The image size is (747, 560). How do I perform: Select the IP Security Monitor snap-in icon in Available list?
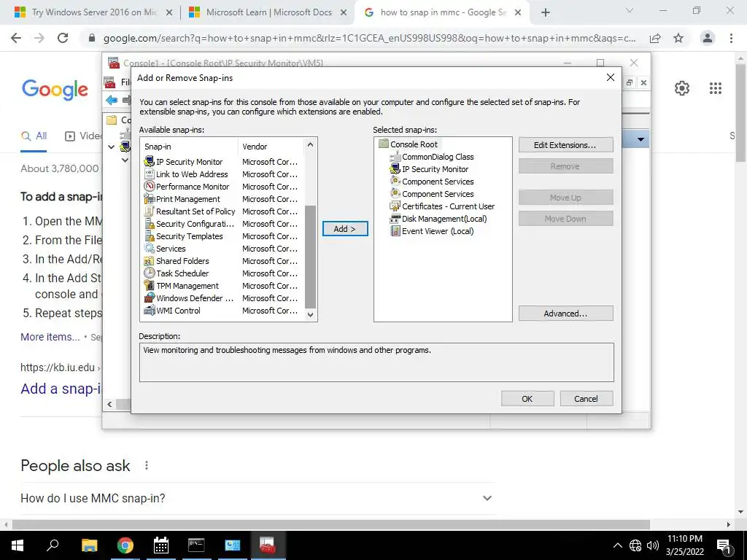149,162
